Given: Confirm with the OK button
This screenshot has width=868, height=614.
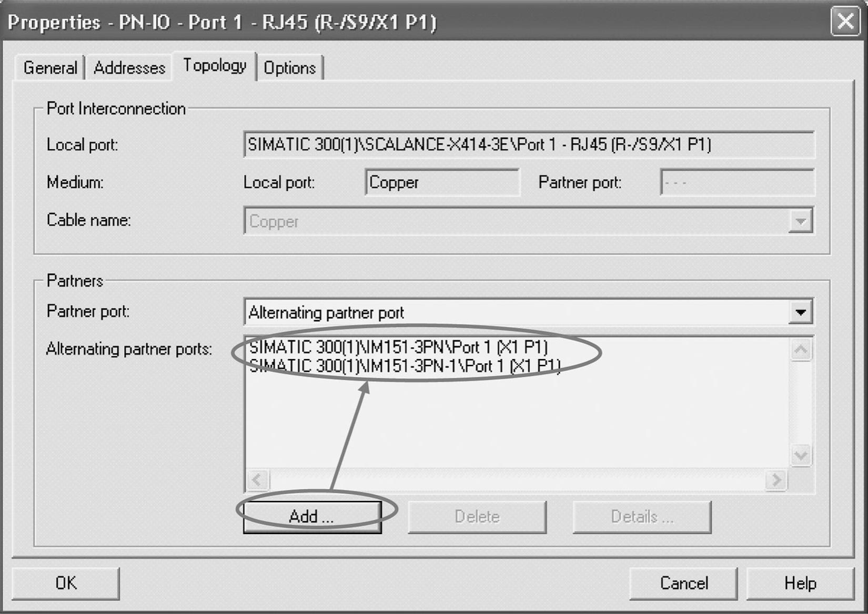Looking at the screenshot, I should pos(66,583).
